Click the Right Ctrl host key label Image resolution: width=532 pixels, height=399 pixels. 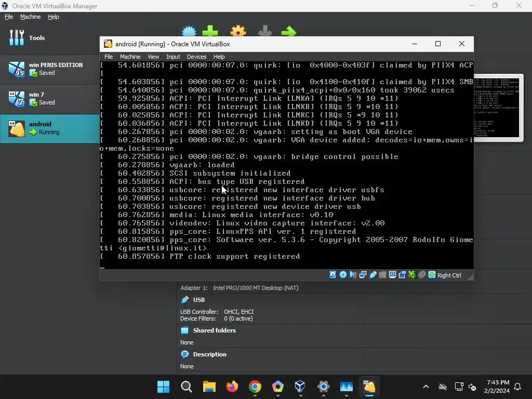tap(449, 275)
